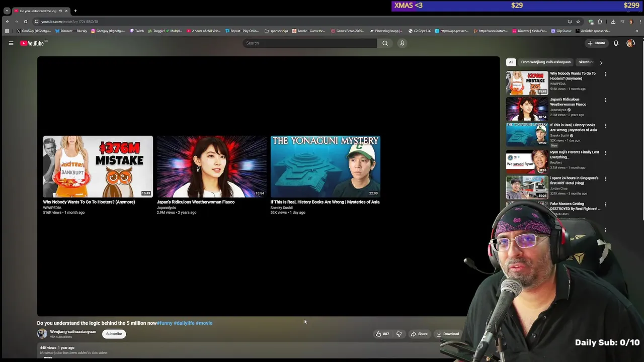Open the end-screen Japan's Weatherwoman Fiasco thumbnail
This screenshot has width=644, height=362.
pyautogui.click(x=212, y=166)
